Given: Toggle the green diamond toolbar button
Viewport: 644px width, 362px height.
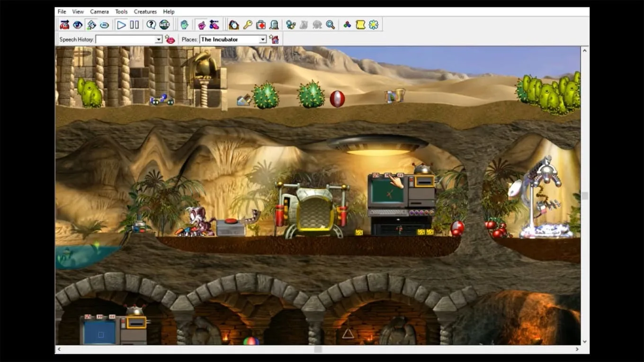Looking at the screenshot, I should (91, 25).
